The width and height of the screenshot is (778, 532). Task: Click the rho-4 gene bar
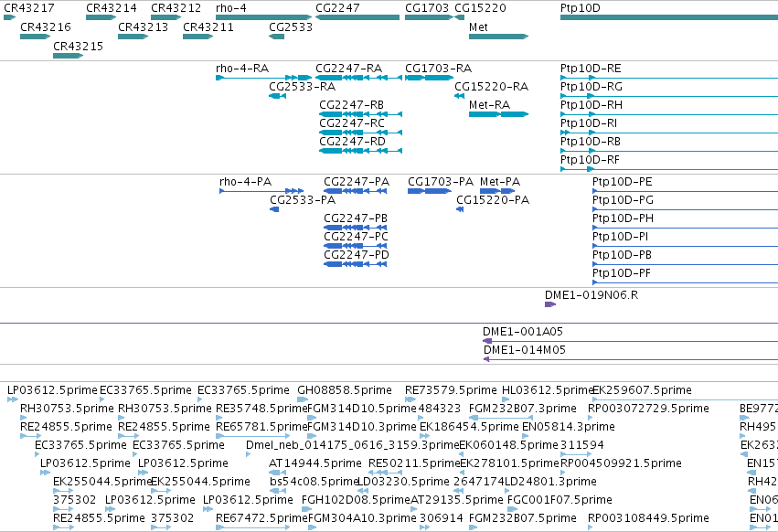[264, 17]
